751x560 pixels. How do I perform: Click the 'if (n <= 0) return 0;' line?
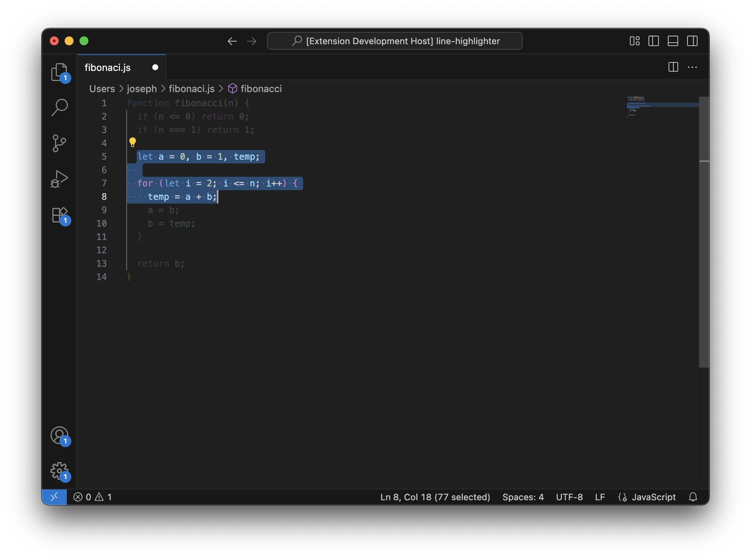[x=193, y=117]
